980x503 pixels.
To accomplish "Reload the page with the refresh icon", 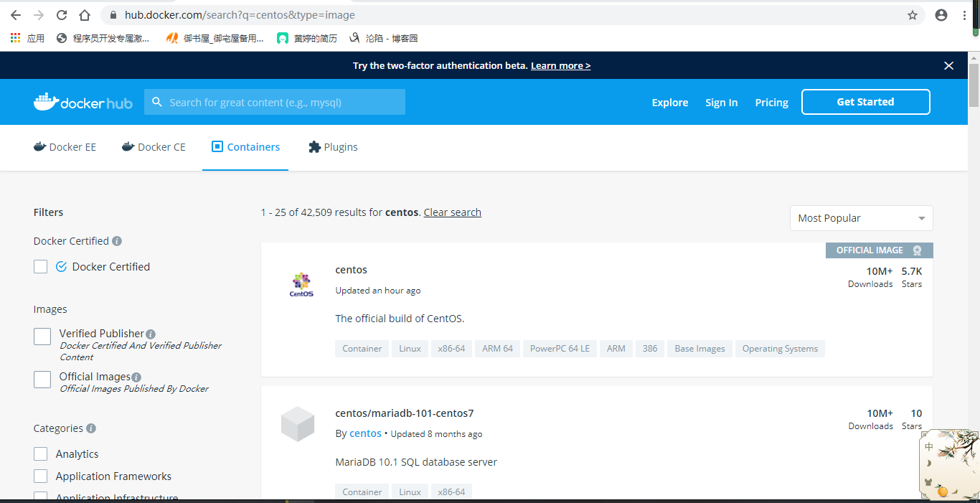I will coord(62,15).
